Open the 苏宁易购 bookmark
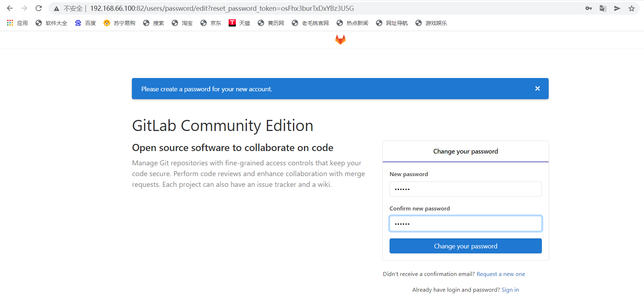Image resolution: width=644 pixels, height=296 pixels. (x=119, y=23)
